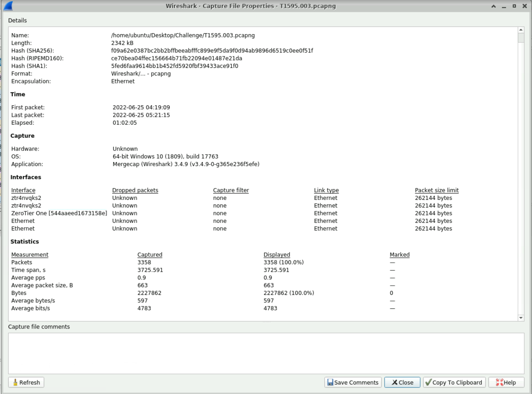Click the keep-above caret in title bar

[493, 6]
